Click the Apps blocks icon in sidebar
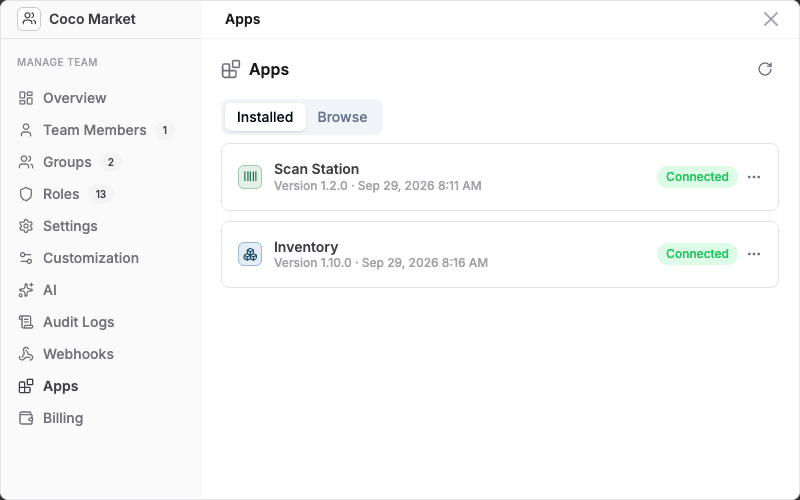Image resolution: width=800 pixels, height=500 pixels. coord(26,386)
